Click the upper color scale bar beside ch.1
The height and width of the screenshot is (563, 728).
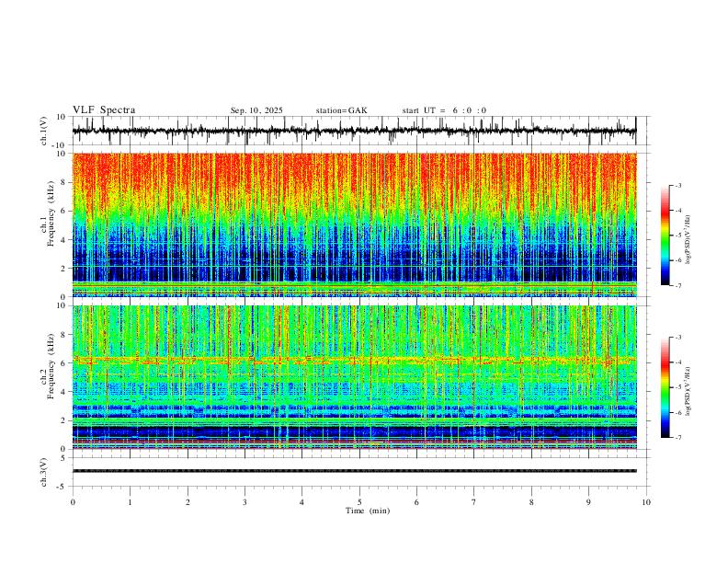pos(665,236)
